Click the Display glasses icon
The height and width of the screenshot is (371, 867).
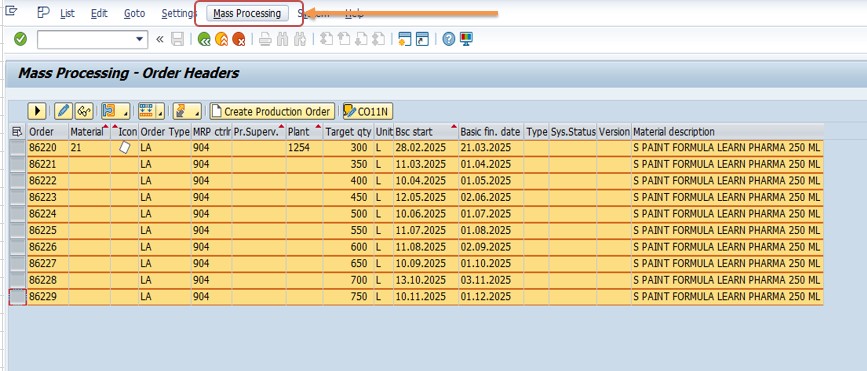click(83, 111)
